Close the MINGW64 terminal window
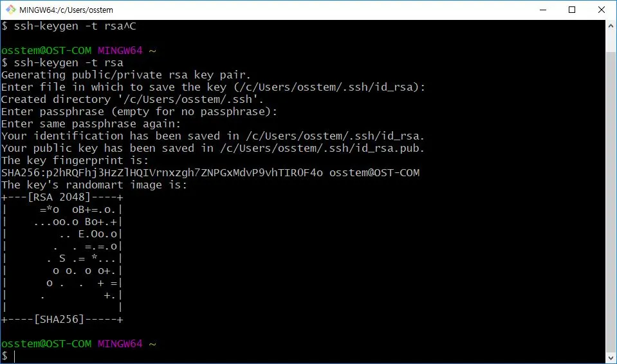This screenshot has width=617, height=364. (x=602, y=10)
